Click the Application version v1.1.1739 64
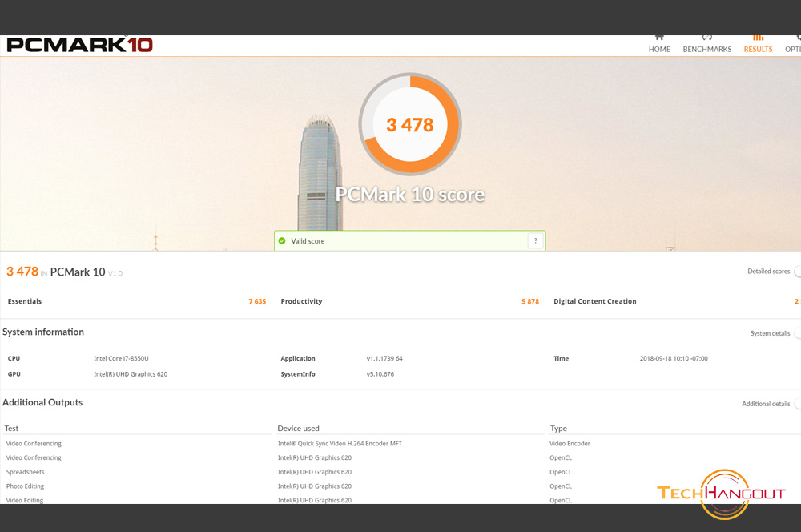 [384, 359]
